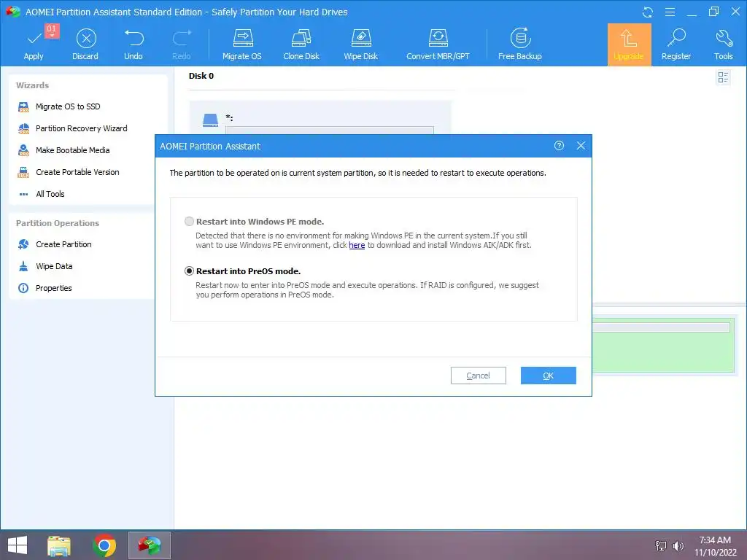Open partition Properties in sidebar
Image resolution: width=747 pixels, height=560 pixels.
click(44, 288)
